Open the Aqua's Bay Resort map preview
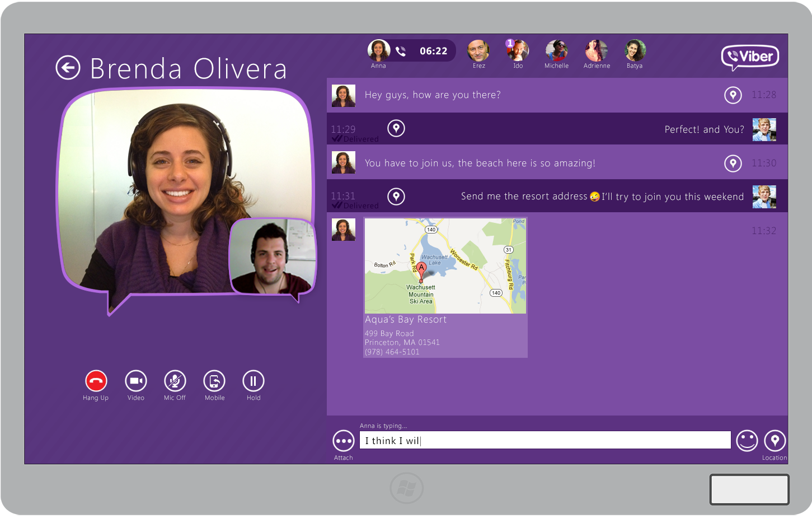This screenshot has height=518, width=812. tap(445, 265)
